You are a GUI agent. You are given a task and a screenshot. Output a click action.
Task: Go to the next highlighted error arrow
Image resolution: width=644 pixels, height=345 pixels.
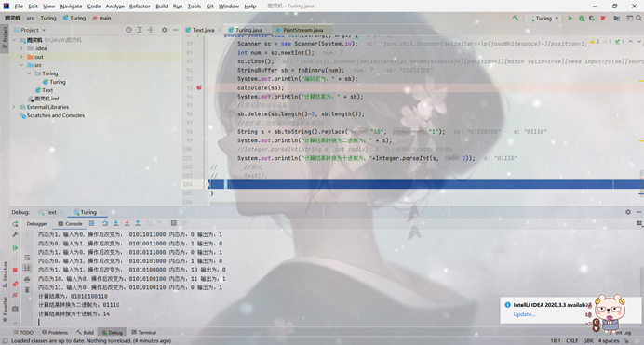(639, 42)
